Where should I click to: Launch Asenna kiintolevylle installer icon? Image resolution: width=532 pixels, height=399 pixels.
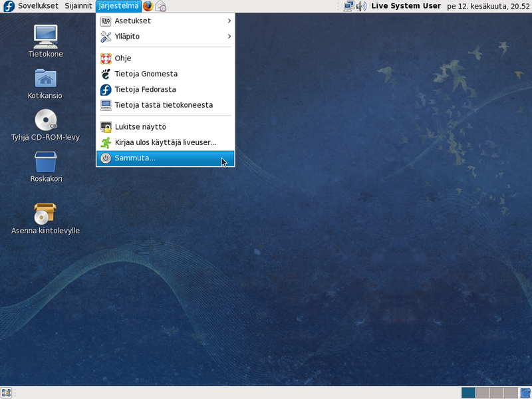coord(45,214)
